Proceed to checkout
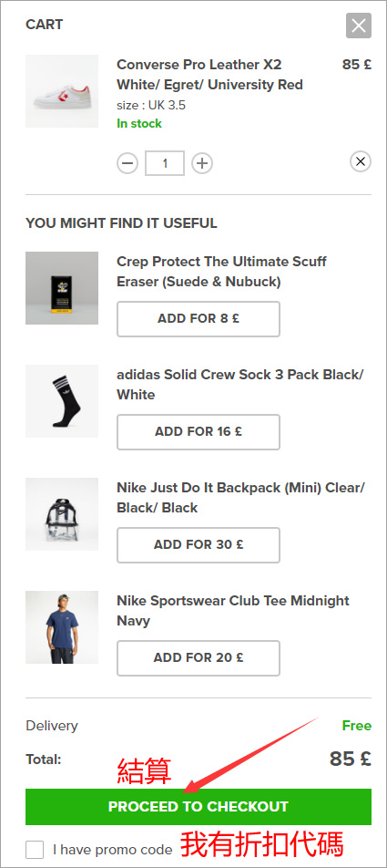The height and width of the screenshot is (868, 387). pyautogui.click(x=199, y=807)
